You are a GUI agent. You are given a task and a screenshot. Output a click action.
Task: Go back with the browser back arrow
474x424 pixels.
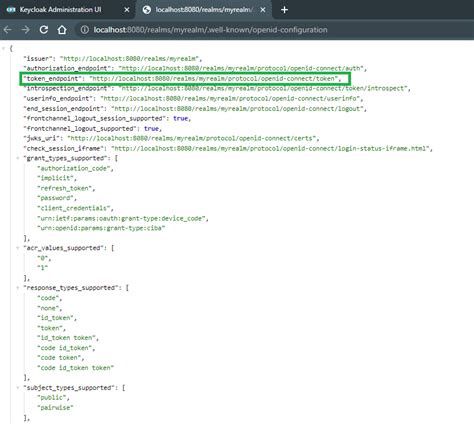7,30
